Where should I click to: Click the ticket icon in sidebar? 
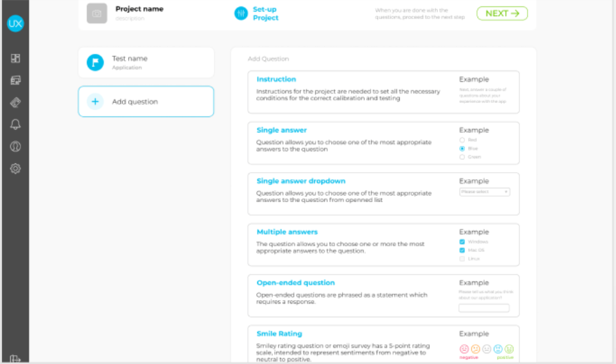coord(15,102)
